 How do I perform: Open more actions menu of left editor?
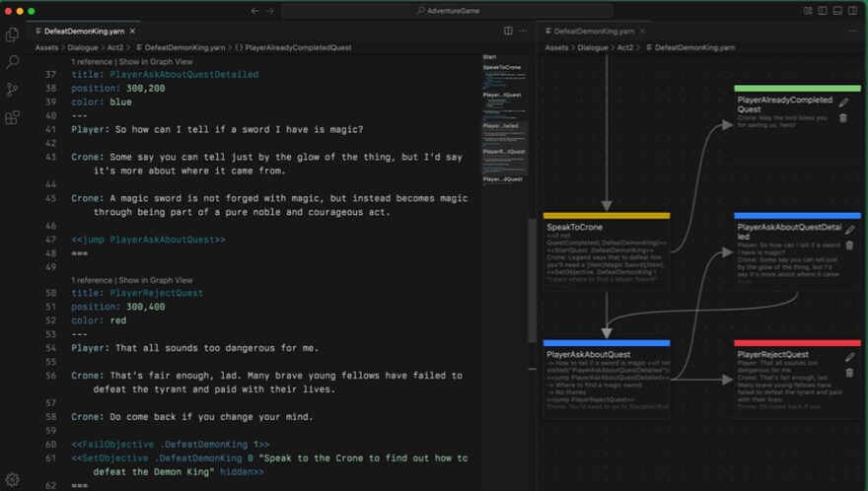523,31
